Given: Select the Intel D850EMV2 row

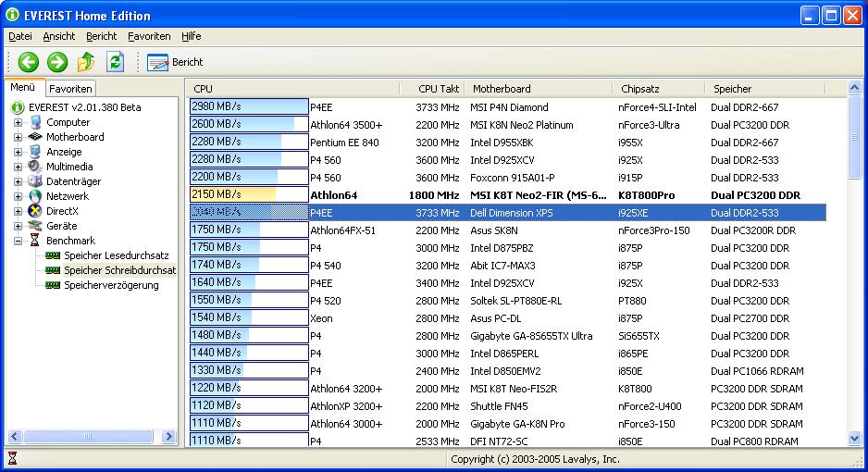Looking at the screenshot, I should tap(507, 371).
